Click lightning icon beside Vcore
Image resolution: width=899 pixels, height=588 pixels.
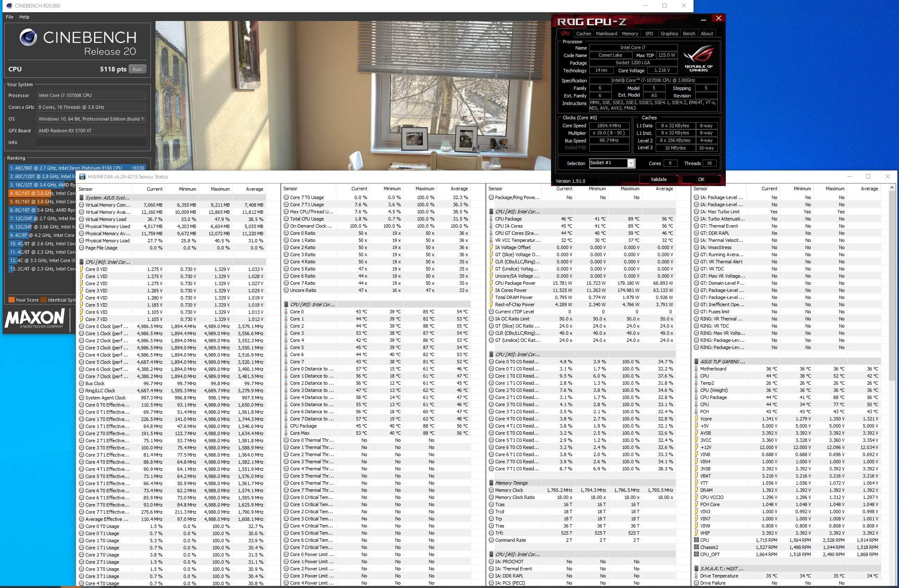(696, 419)
